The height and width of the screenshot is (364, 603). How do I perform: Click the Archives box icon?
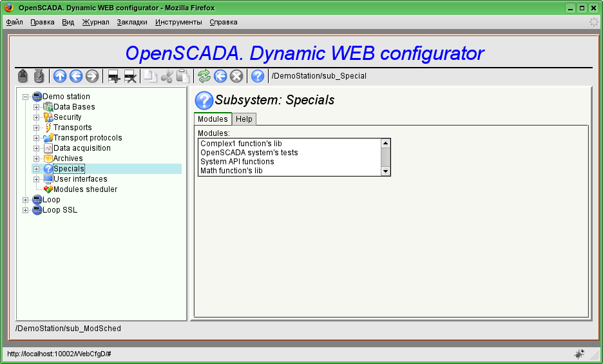[x=48, y=158]
